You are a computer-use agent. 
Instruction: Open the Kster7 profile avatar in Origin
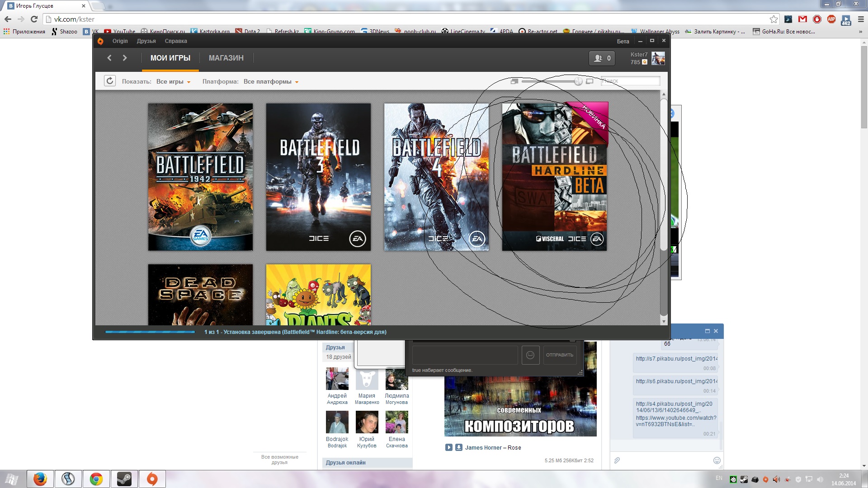658,58
